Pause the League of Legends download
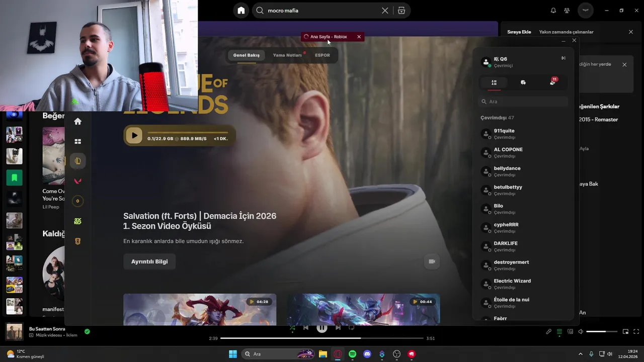Screen dimensions: 644x362 (x=134, y=135)
